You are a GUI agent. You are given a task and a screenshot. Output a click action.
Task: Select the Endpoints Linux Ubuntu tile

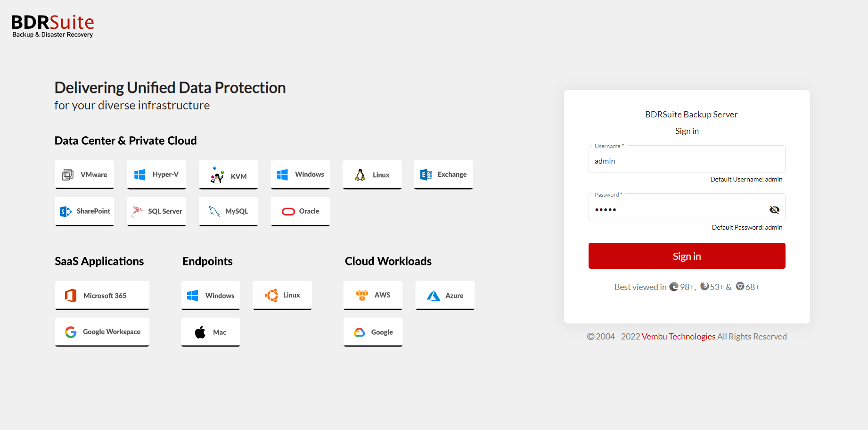[x=282, y=296]
